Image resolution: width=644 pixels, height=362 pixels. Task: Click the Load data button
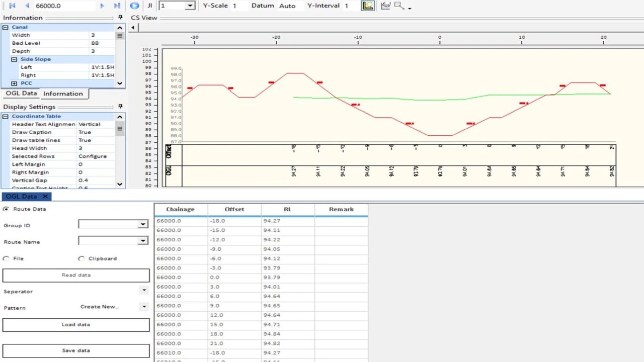[76, 325]
